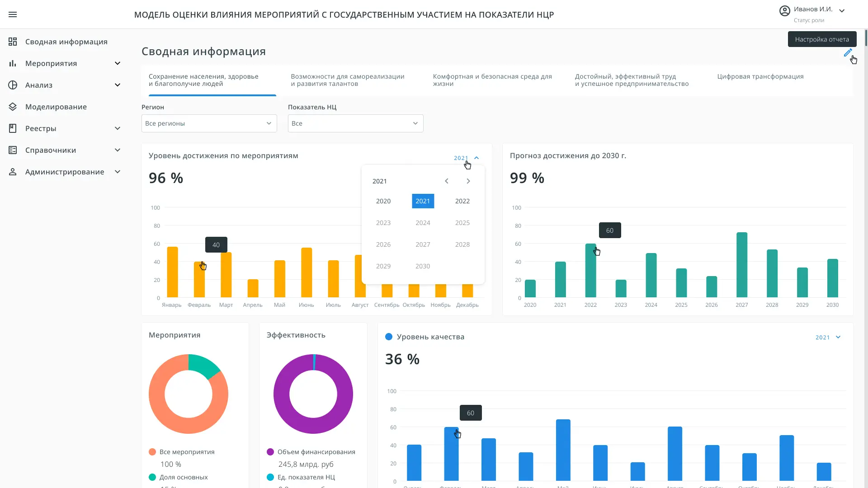Expand the Мероприятия sidebar chevron
The width and height of the screenshot is (868, 488).
(118, 63)
